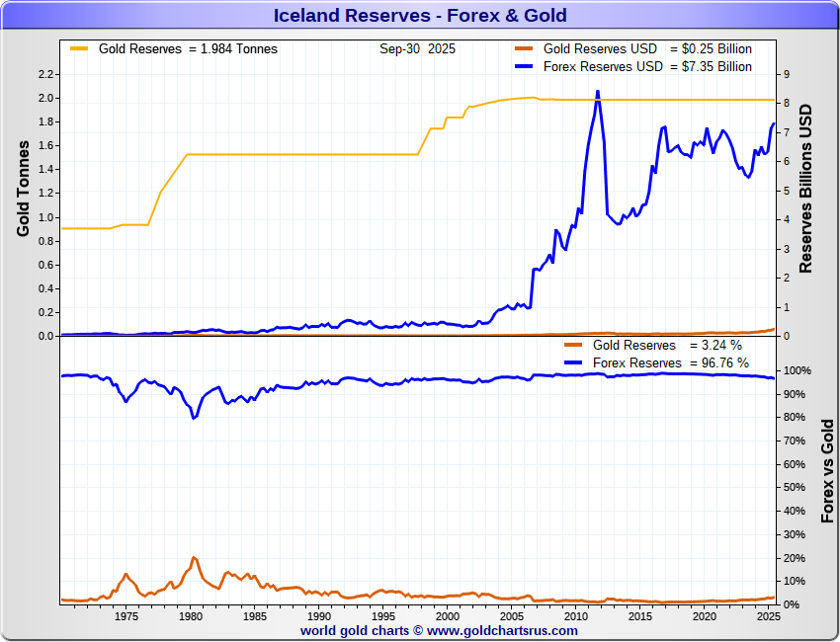Click the 60% tick on Forex vs Gold axis
840x642 pixels.
pyautogui.click(x=795, y=464)
